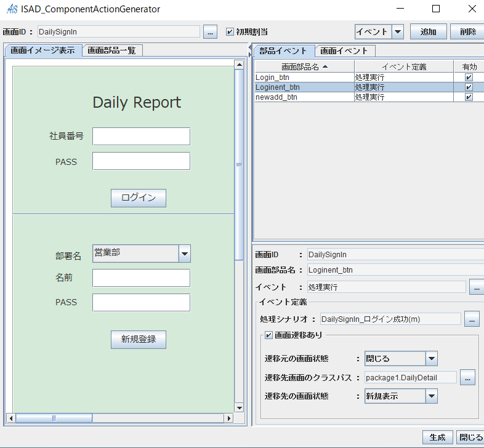This screenshot has width=484, height=448.
Task: Click the browse button next to 画面ID field
Action: pos(210,32)
